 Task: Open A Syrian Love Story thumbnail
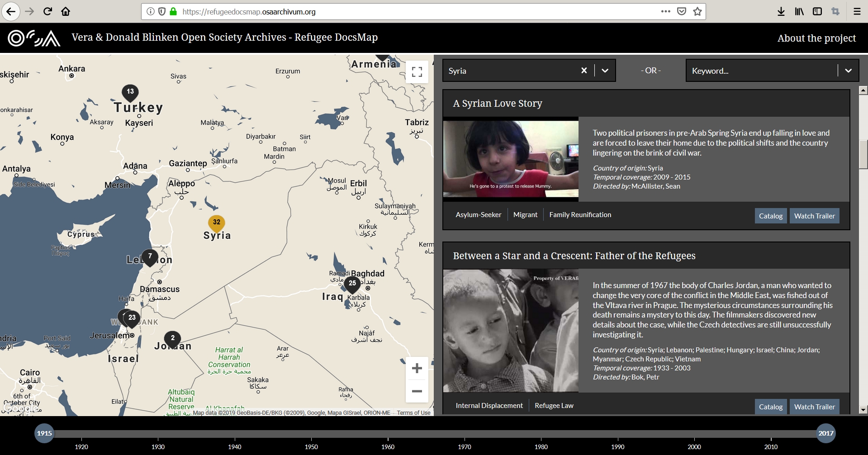point(511,159)
